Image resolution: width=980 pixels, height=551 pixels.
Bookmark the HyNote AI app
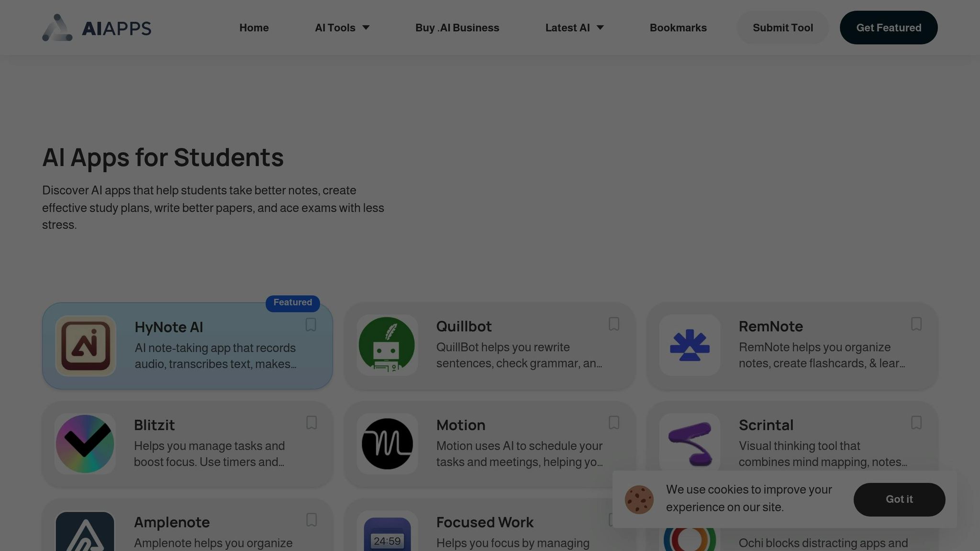pyautogui.click(x=311, y=325)
